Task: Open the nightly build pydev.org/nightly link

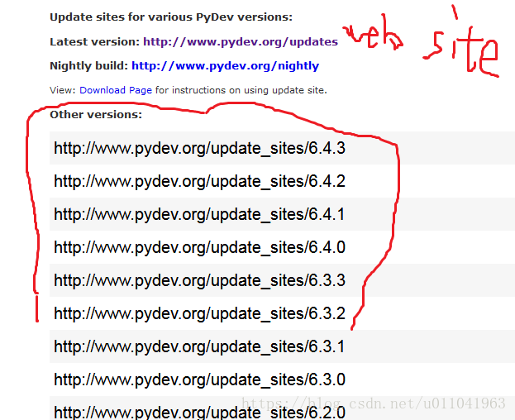Action: (x=226, y=66)
